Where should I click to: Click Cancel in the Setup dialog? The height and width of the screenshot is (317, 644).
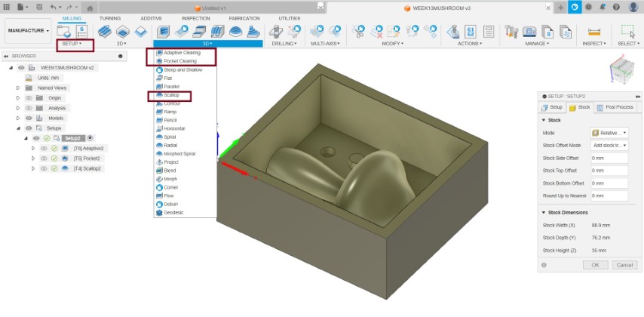point(624,265)
